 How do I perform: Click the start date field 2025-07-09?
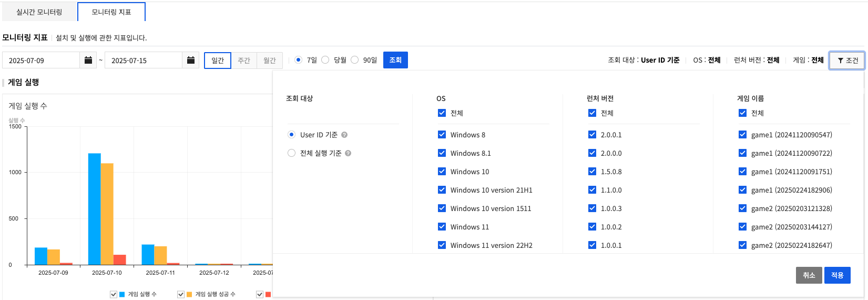point(41,61)
